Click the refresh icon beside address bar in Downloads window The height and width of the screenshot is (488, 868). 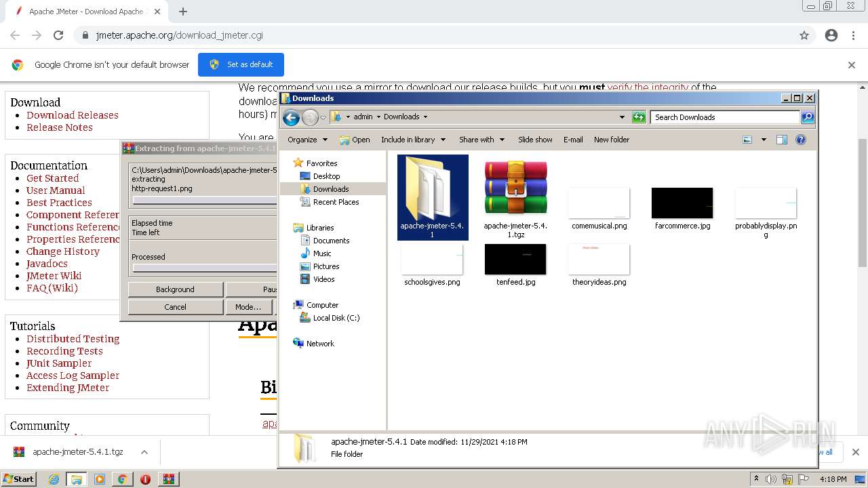point(639,117)
